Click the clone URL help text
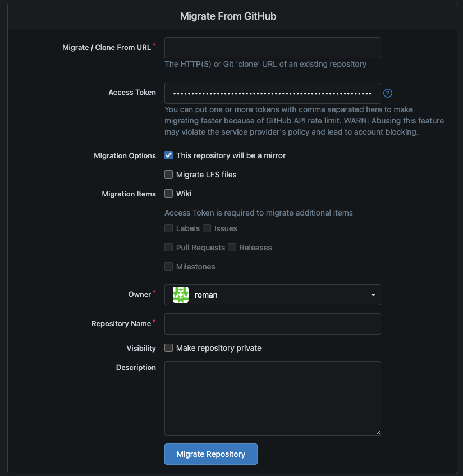 (265, 64)
